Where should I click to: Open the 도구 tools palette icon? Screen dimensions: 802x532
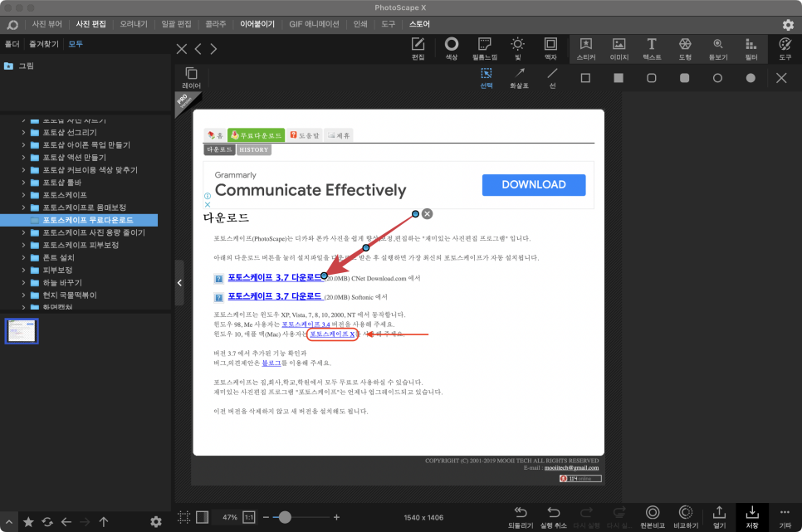(x=785, y=49)
